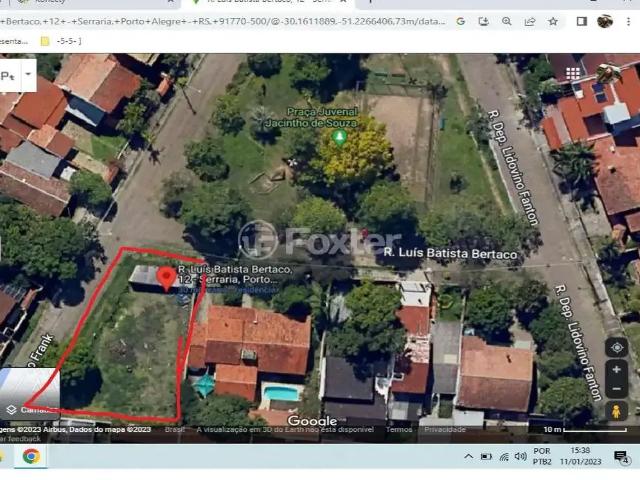
Task: Bookmark this page with the star icon
Action: [553, 21]
